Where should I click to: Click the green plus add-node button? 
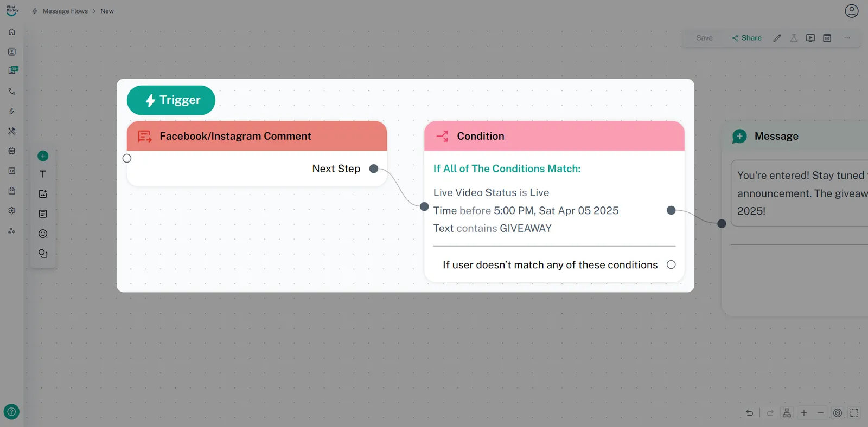click(x=43, y=156)
